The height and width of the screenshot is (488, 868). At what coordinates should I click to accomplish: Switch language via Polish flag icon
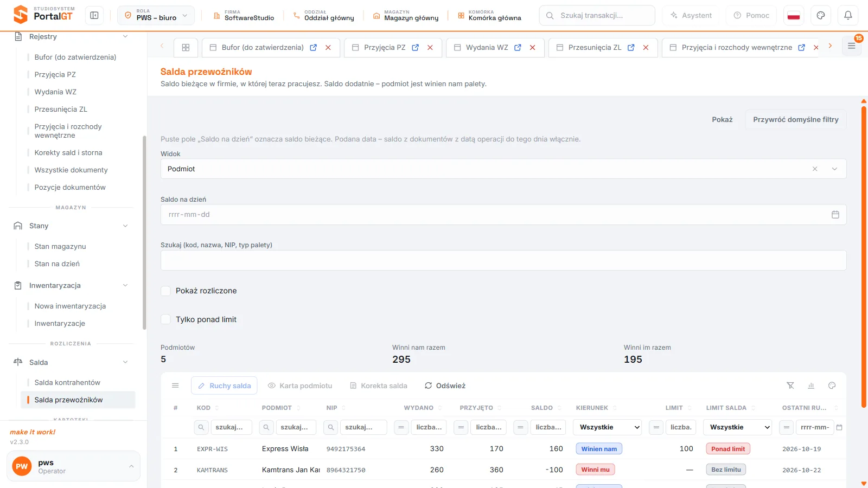(794, 16)
